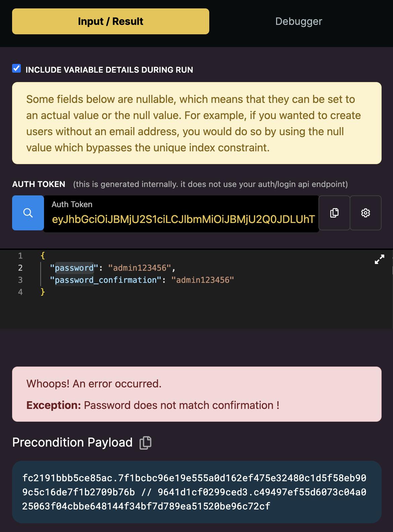Click inside the Auth Token field
This screenshot has width=393, height=532.
tap(183, 219)
